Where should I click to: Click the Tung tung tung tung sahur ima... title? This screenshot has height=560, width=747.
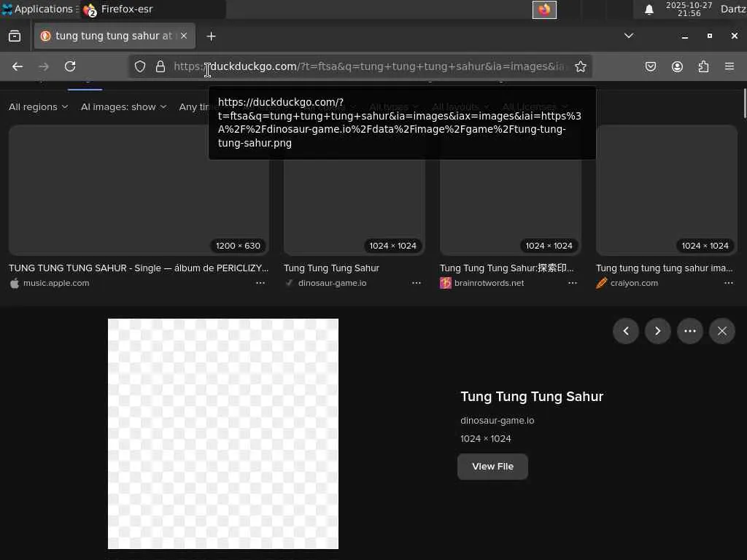pyautogui.click(x=664, y=268)
